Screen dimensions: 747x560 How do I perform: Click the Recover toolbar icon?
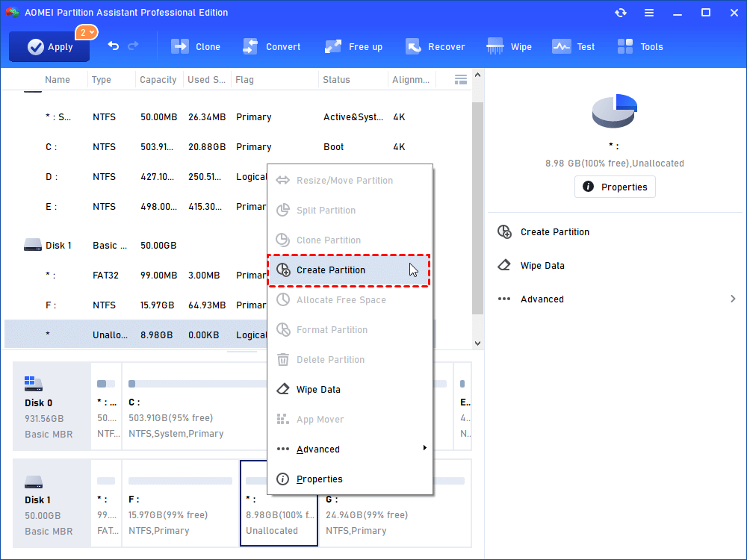413,46
